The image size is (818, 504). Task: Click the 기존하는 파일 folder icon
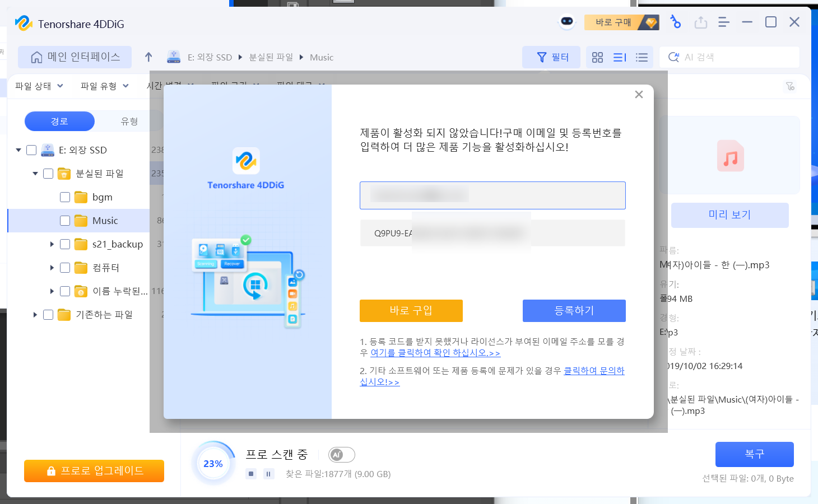click(64, 315)
